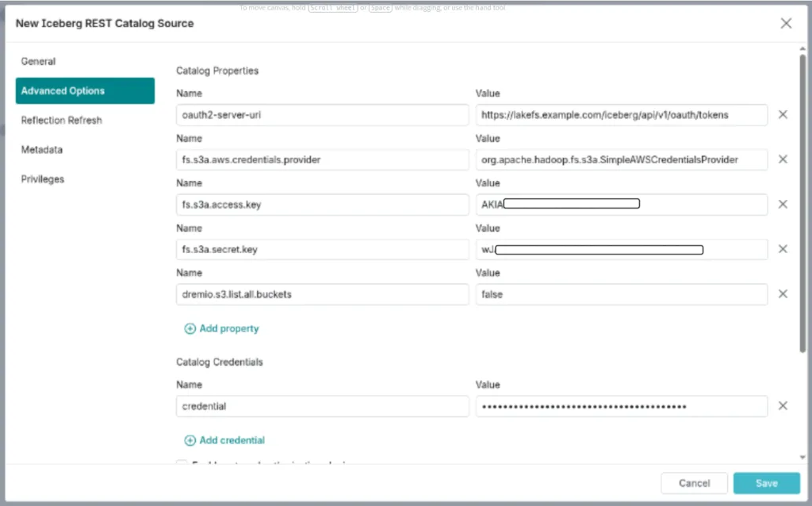Go to the Privileges section
Screen dimensions: 812x506
[43, 179]
